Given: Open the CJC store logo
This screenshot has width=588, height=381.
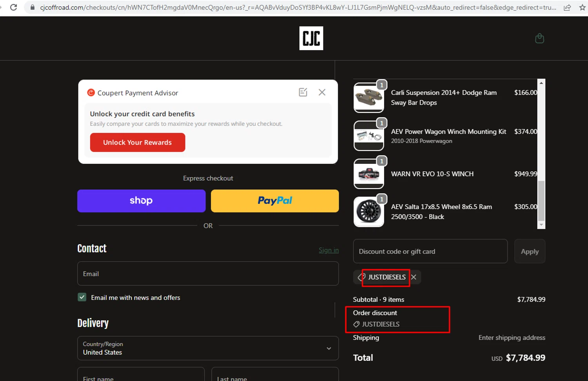Looking at the screenshot, I should 311,38.
